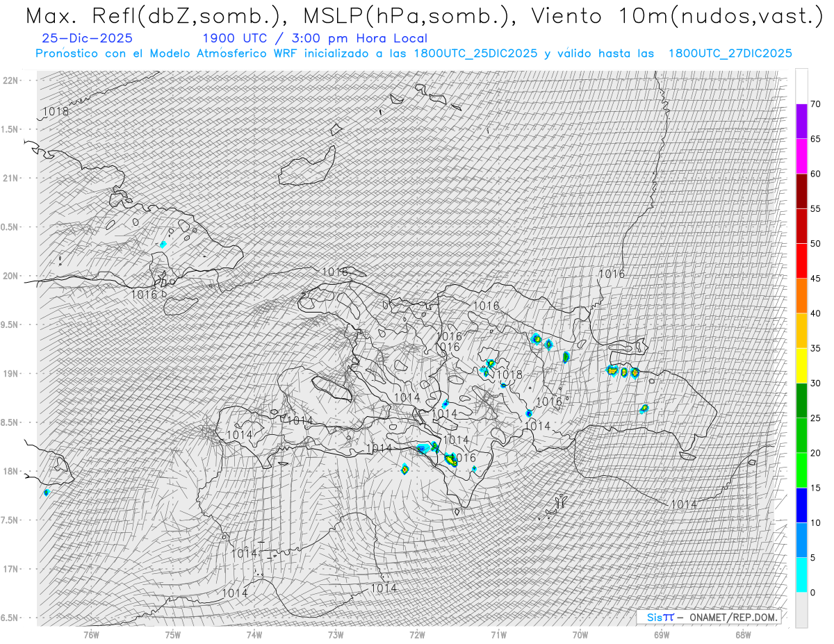Click the 19N latitude axis label
Image resolution: width=834 pixels, height=644 pixels.
[x=10, y=373]
